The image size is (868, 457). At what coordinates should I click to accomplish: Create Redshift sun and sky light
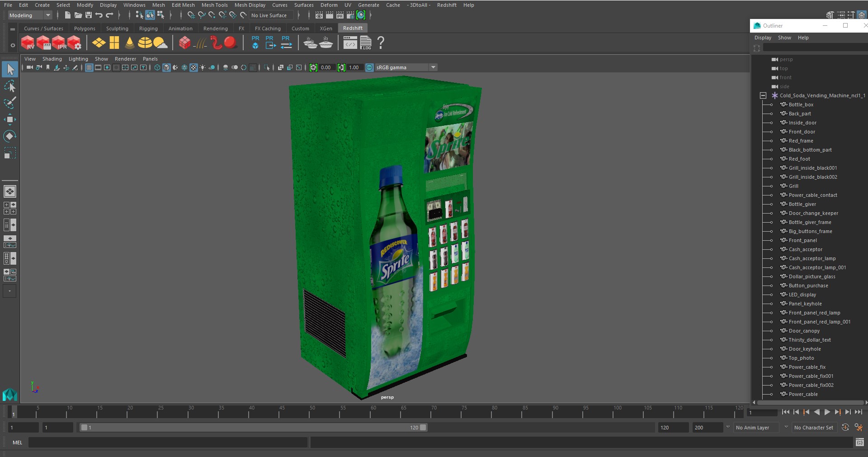160,43
